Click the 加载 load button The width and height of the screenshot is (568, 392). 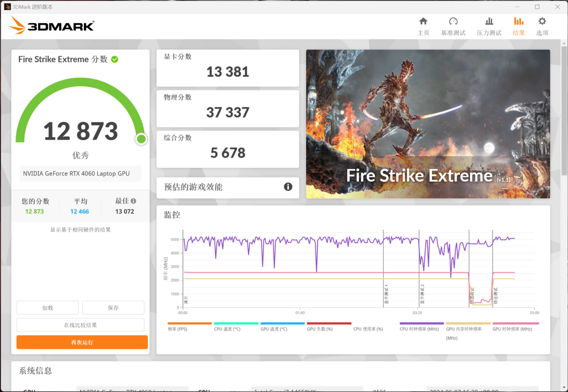[47, 308]
